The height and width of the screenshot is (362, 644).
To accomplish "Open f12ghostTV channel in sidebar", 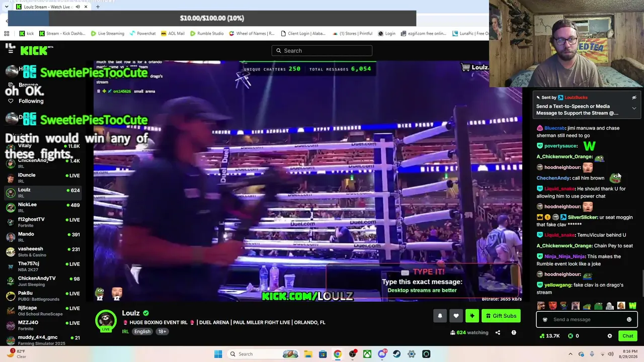I will pyautogui.click(x=43, y=222).
